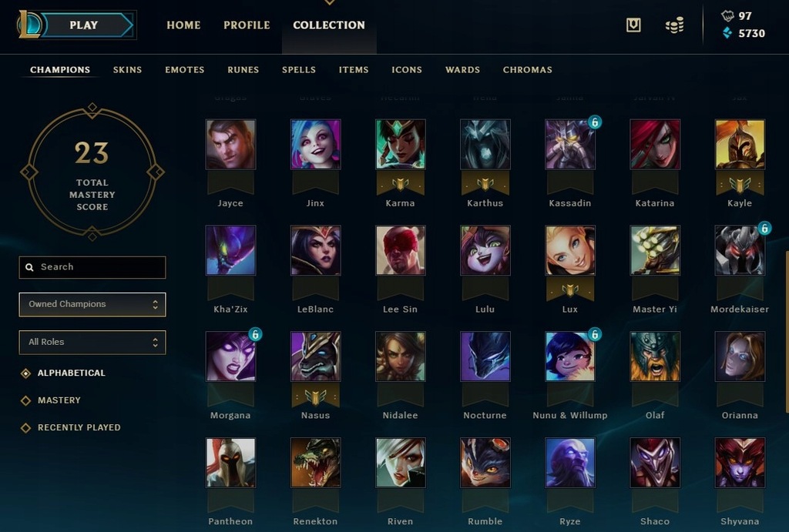The width and height of the screenshot is (789, 532).
Task: Click the mastery 6 badge on Mordekaiser
Action: [764, 229]
